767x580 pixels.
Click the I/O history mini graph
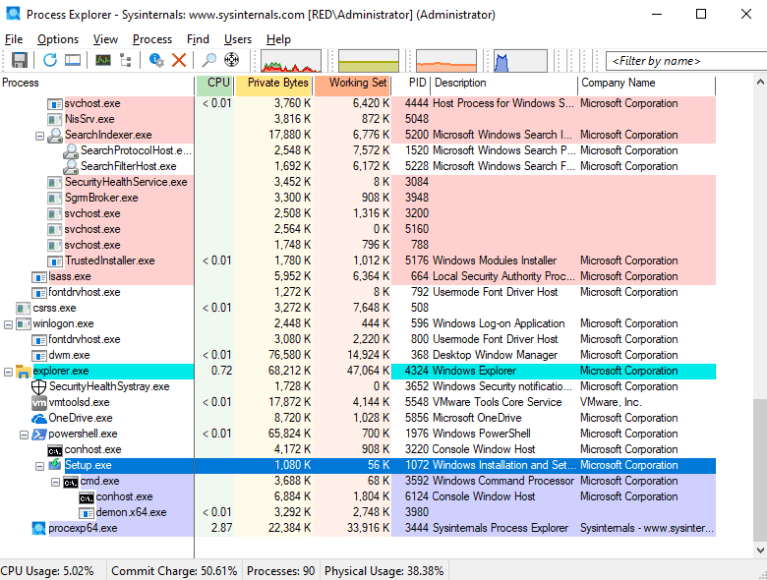520,61
